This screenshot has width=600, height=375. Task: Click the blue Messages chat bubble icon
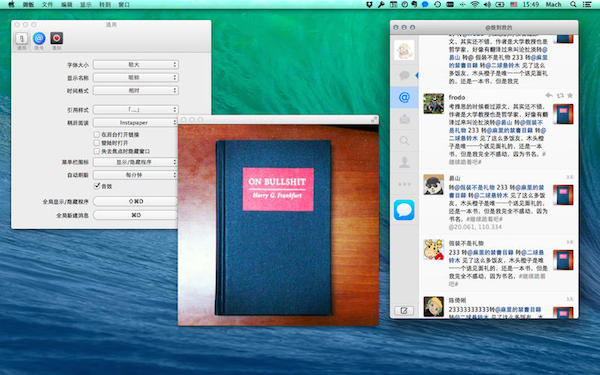[404, 210]
